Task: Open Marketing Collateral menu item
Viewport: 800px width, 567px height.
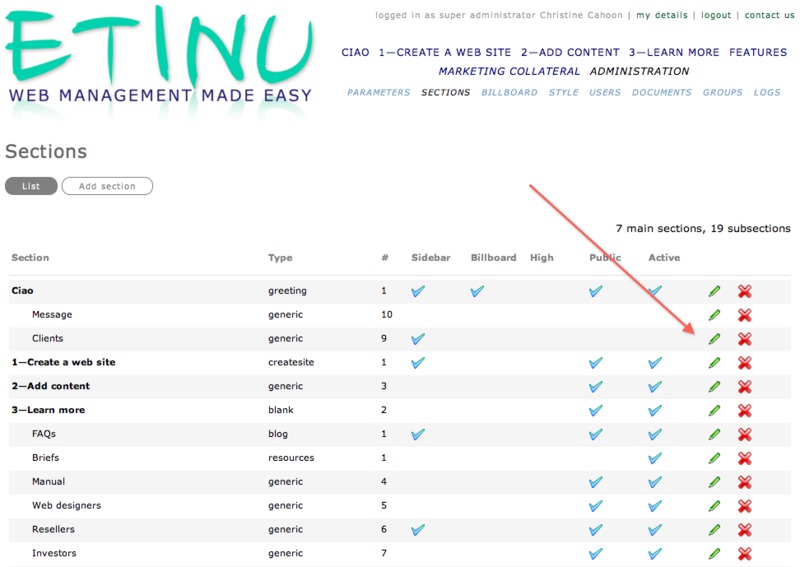Action: (x=509, y=72)
